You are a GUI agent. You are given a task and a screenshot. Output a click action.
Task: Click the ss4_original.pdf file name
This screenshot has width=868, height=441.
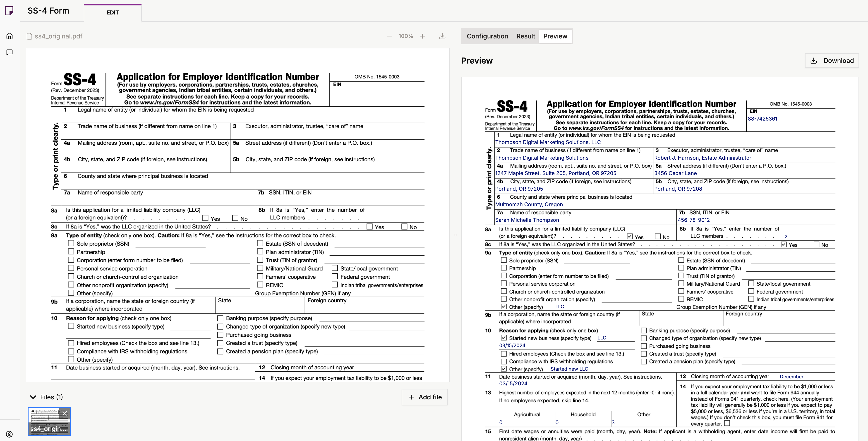pos(59,36)
